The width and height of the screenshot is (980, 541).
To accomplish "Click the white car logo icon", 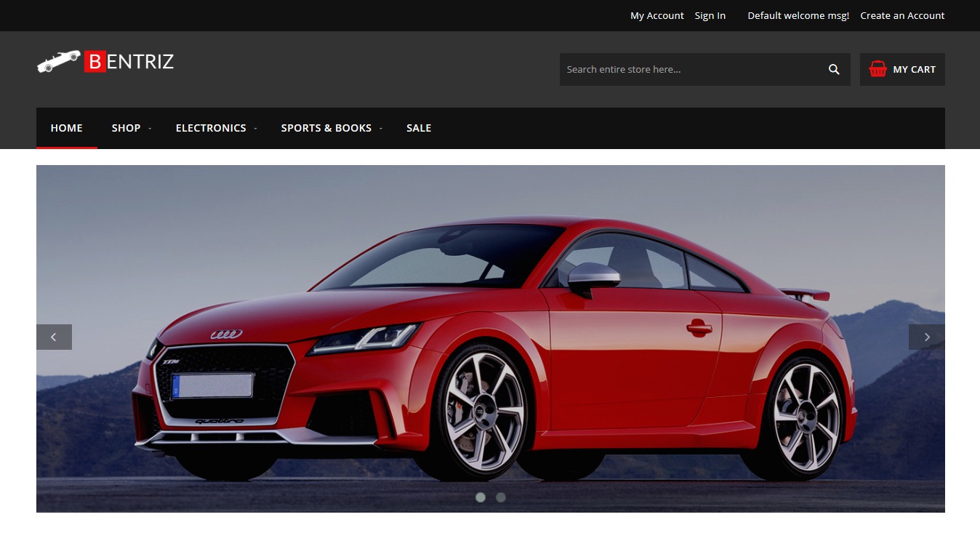I will pyautogui.click(x=58, y=61).
